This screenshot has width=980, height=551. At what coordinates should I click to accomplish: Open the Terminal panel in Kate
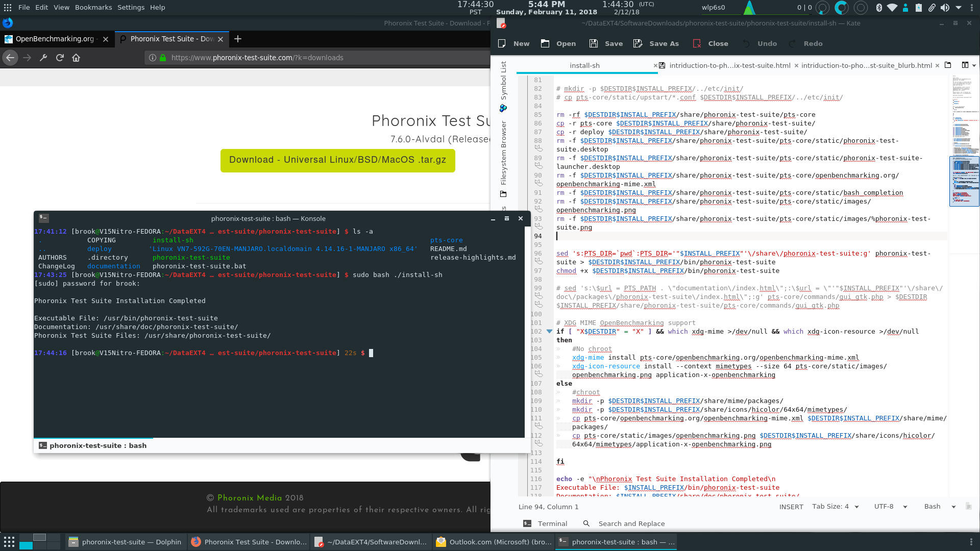545,523
